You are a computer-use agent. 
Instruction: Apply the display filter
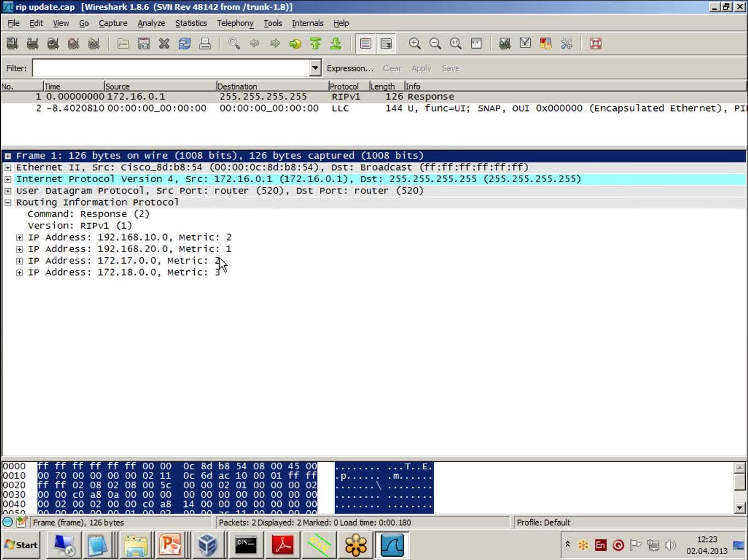coord(422,68)
